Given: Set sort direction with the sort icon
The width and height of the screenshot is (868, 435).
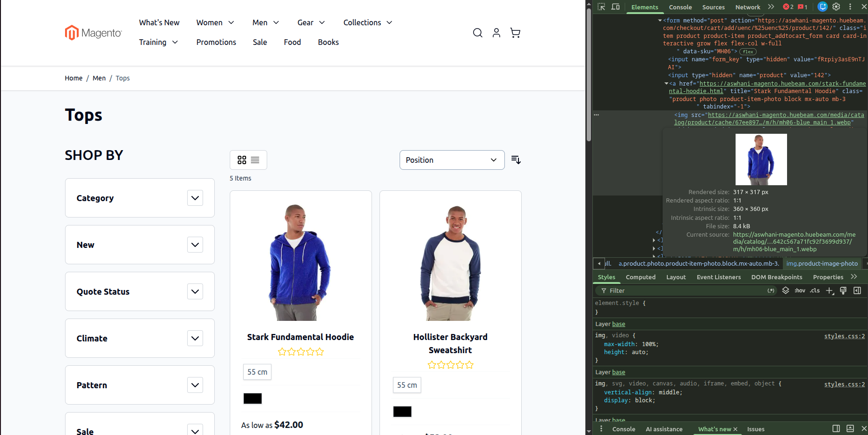Looking at the screenshot, I should [x=516, y=160].
